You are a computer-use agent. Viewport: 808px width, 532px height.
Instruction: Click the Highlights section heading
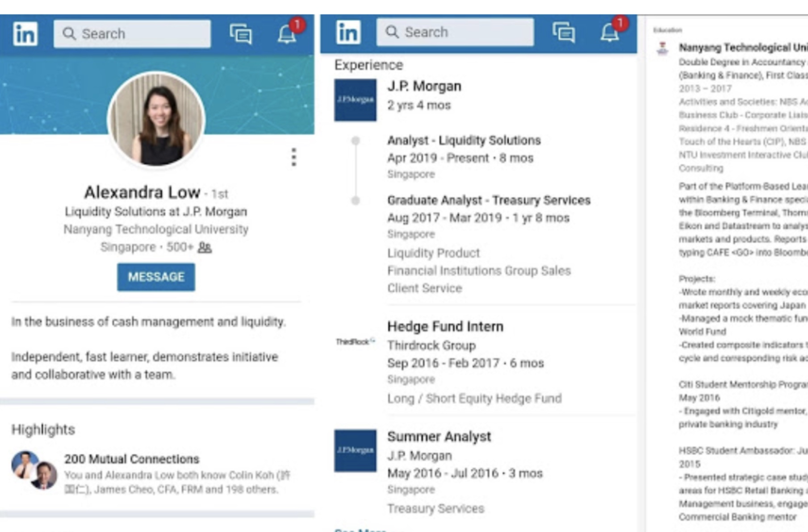(43, 430)
